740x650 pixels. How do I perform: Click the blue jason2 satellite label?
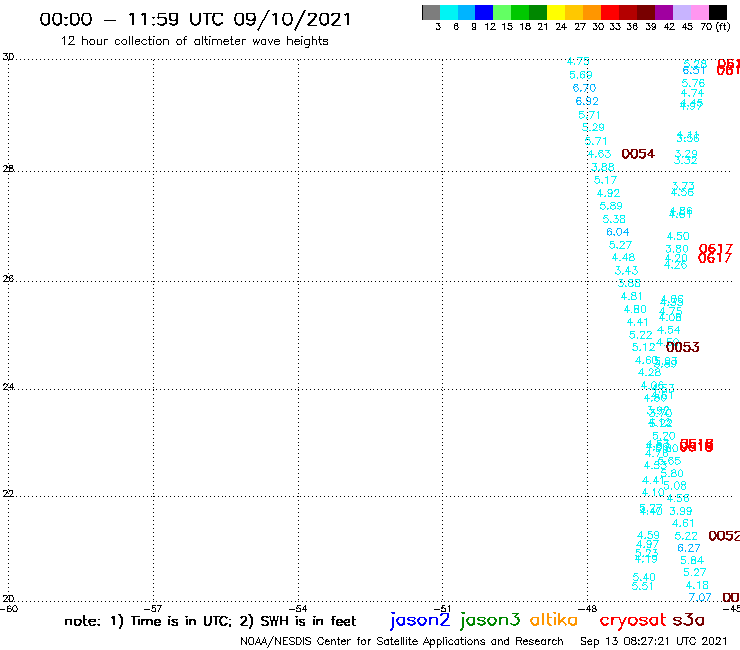pos(420,620)
